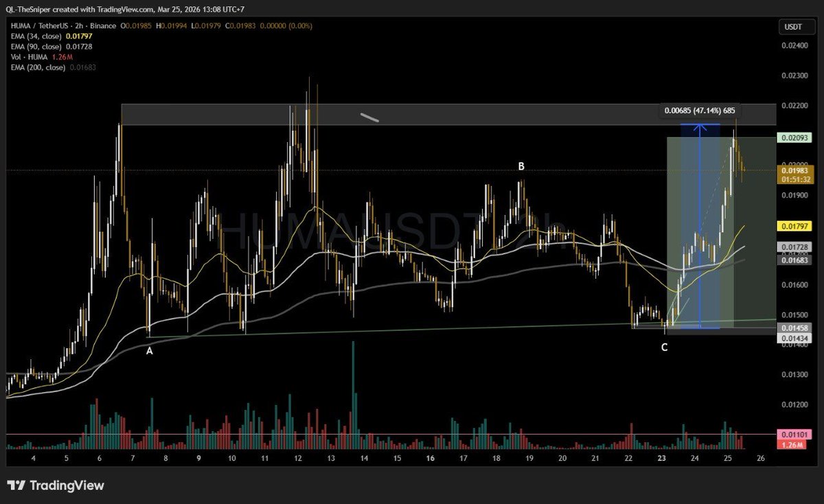Click the 0.01300 price axis label
The width and height of the screenshot is (824, 504).
click(795, 374)
